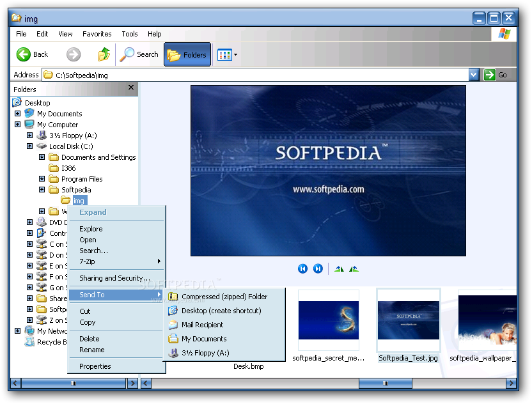Viewport: 532px width, 404px height.
Task: Click the My Network Places icon
Action: (29, 330)
